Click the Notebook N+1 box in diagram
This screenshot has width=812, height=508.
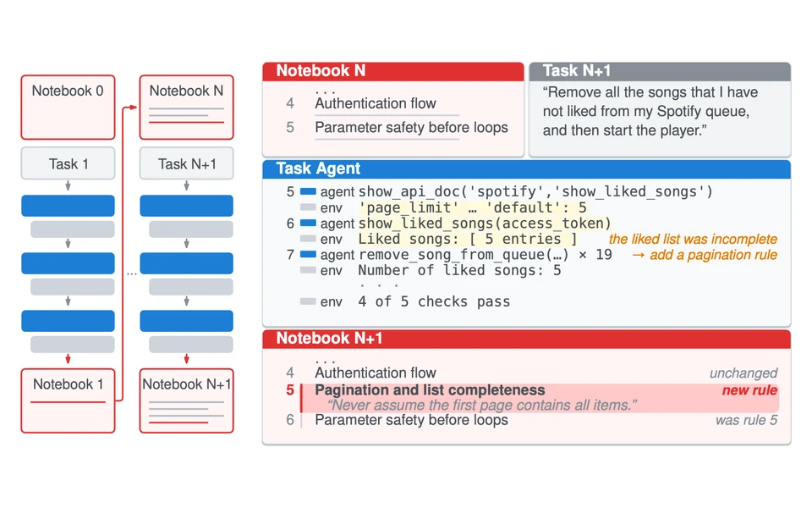(x=186, y=400)
